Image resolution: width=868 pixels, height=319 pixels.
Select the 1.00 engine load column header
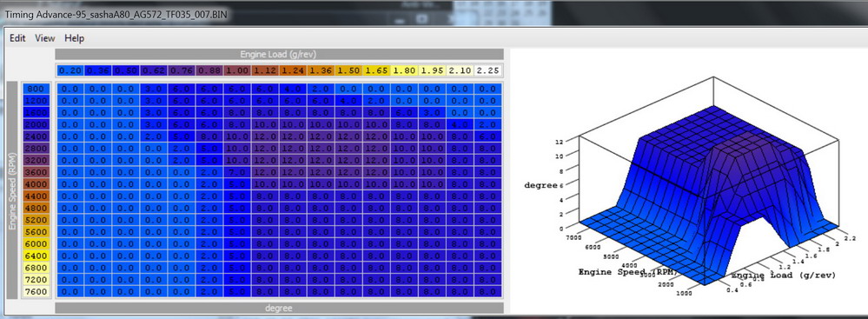pyautogui.click(x=237, y=71)
